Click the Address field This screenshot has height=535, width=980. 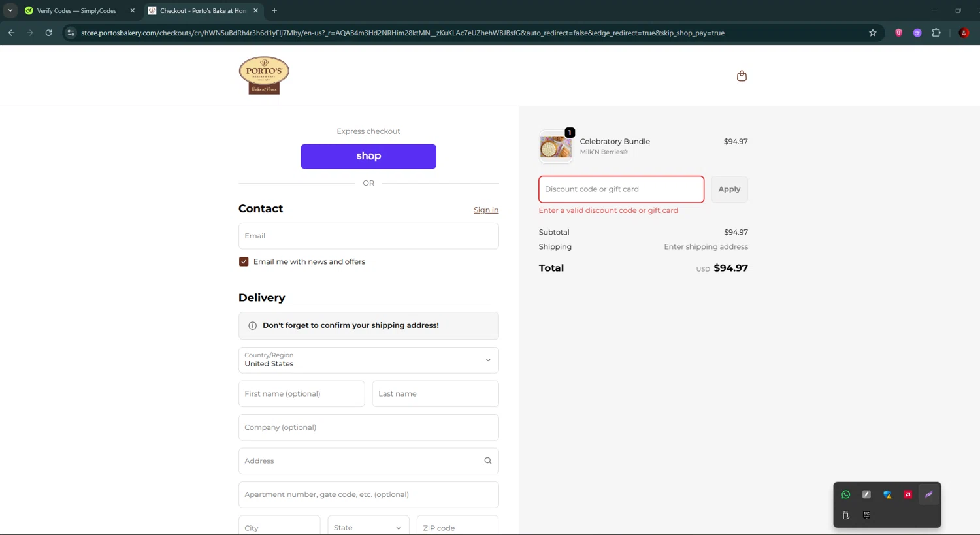(368, 461)
